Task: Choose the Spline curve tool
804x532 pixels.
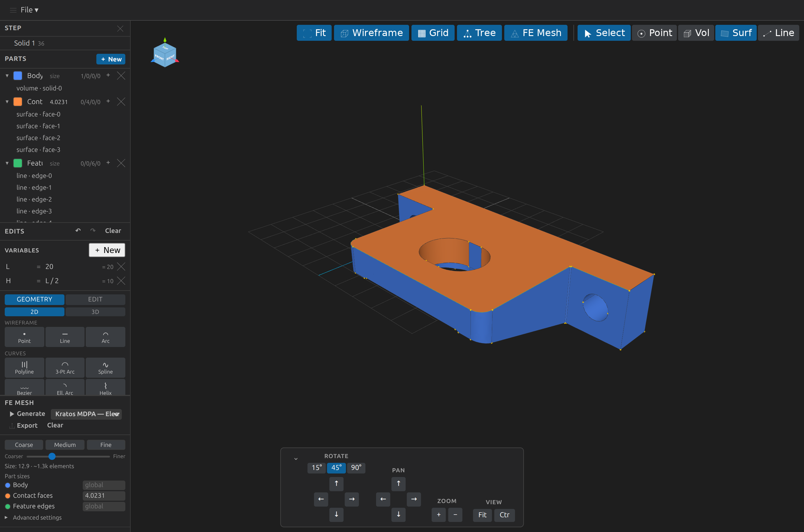Action: tap(106, 368)
